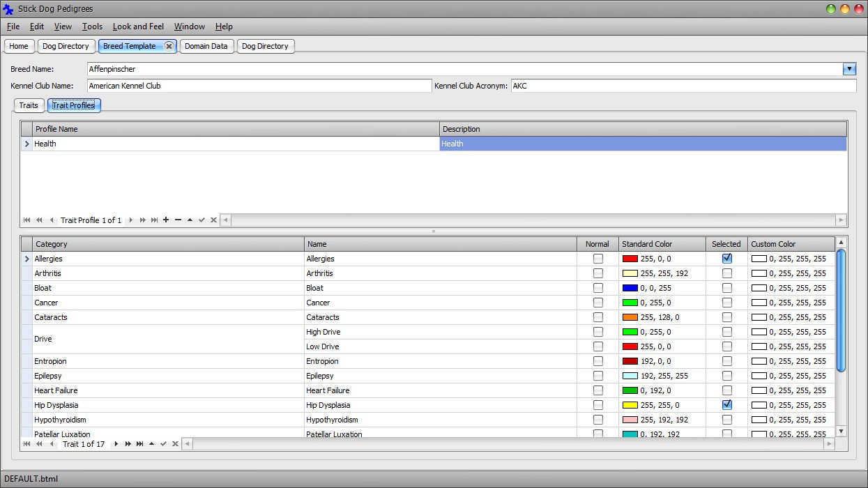Switch to the Traits tab

29,105
